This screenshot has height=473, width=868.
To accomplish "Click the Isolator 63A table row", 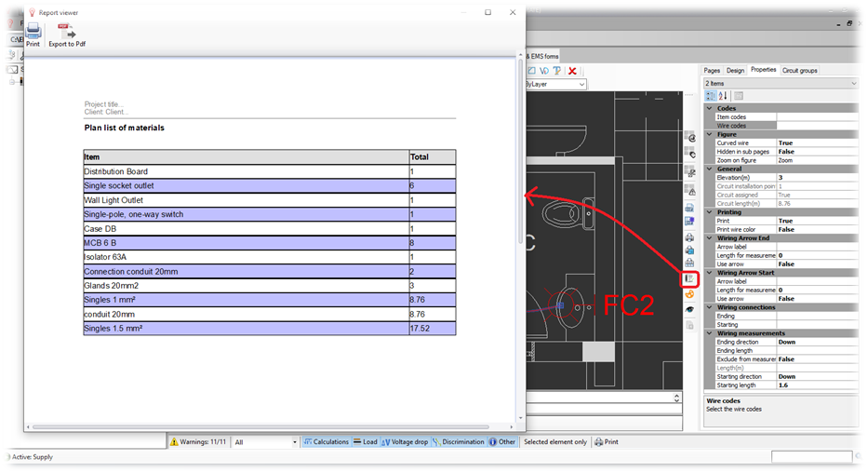I will tap(270, 257).
